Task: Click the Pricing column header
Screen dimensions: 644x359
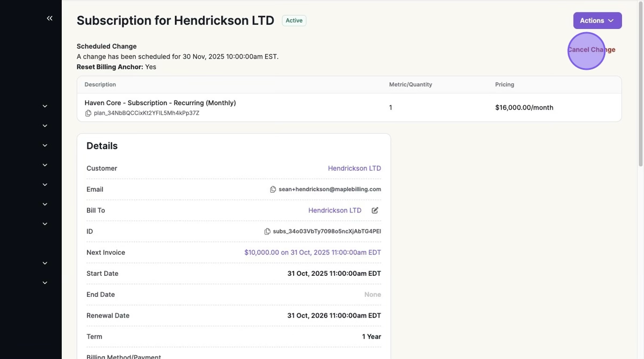Action: 504,85
